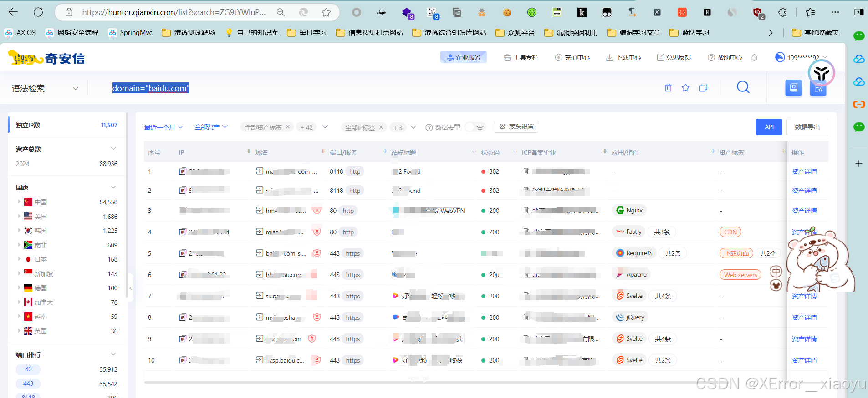
Task: Click the browser back arrow
Action: [x=13, y=12]
